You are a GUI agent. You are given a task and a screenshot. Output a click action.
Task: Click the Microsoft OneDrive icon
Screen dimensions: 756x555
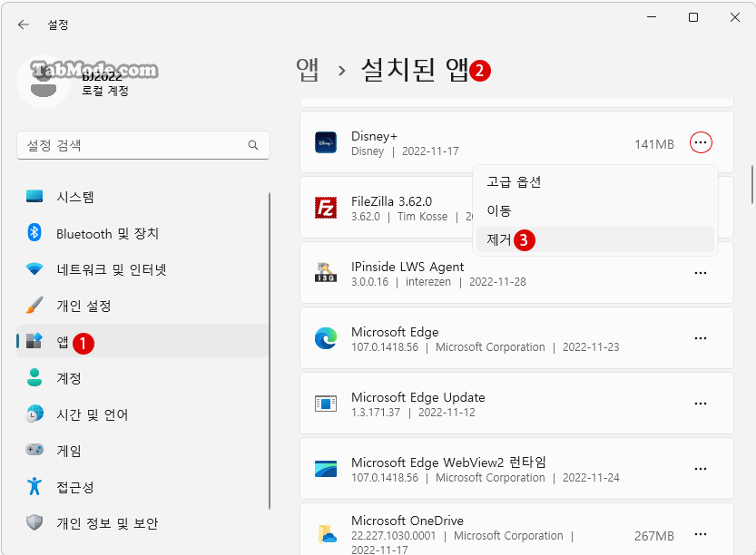point(327,534)
